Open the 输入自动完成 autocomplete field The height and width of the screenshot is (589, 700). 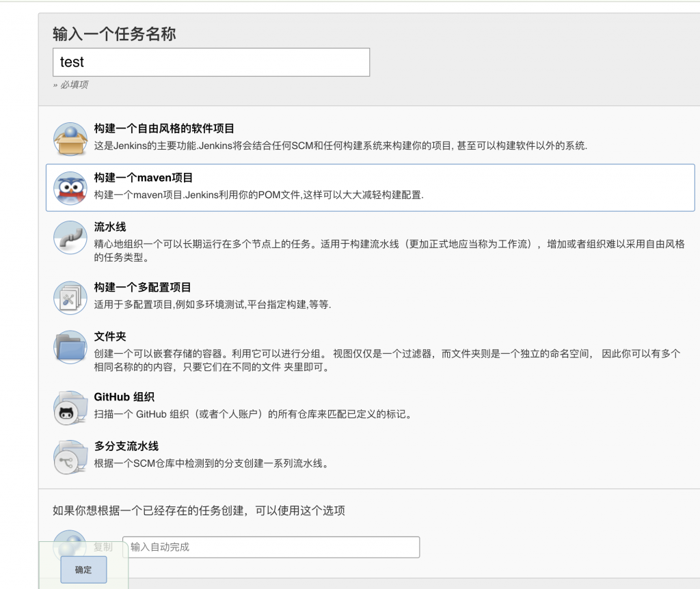[270, 547]
